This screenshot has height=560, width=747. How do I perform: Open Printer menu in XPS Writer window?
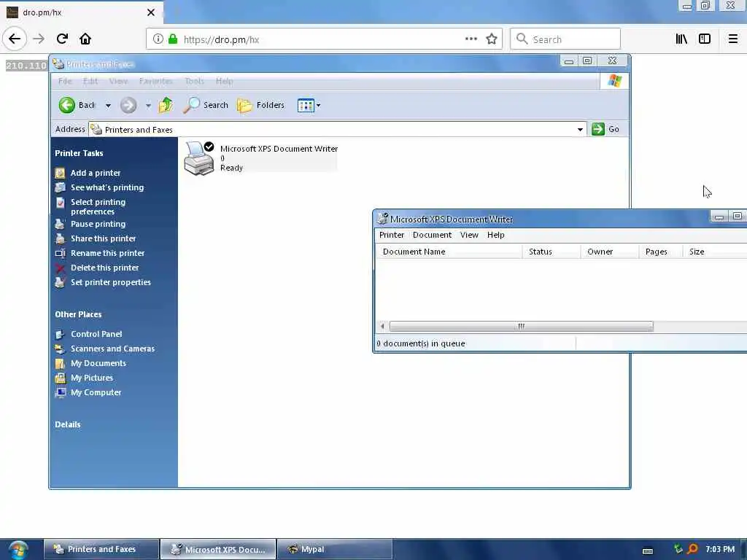coord(392,235)
